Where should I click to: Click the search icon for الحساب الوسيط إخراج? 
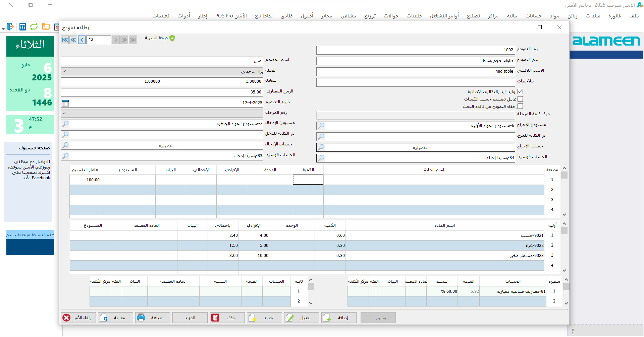321,158
